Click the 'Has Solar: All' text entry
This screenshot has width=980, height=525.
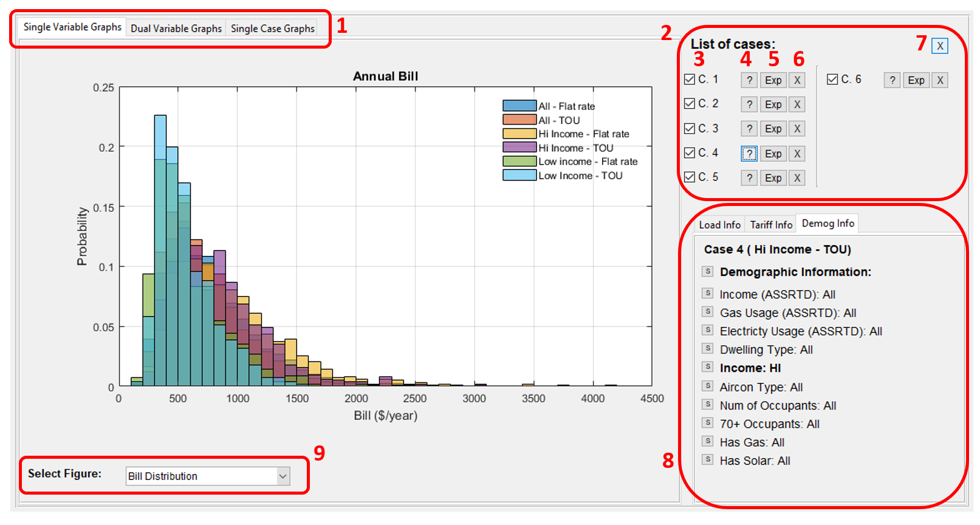pos(755,461)
